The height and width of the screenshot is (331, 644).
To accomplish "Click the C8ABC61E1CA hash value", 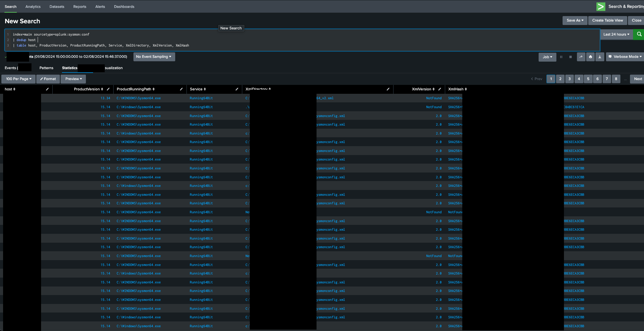I will tap(574, 107).
